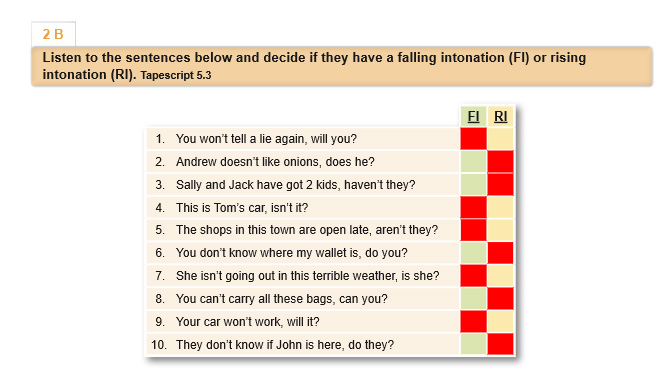This screenshot has height=376, width=666.
Task: Select red RI cell for sentence 10
Action: pyautogui.click(x=501, y=345)
